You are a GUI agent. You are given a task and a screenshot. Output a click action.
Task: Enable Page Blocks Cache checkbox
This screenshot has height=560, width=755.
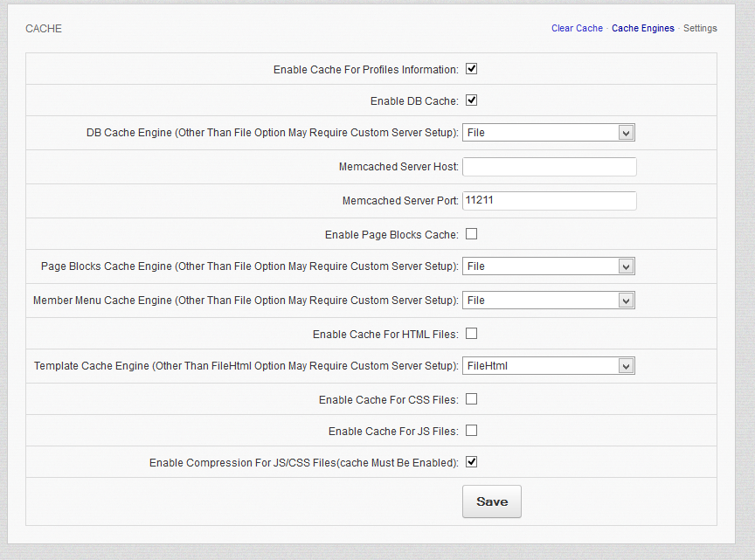pyautogui.click(x=471, y=234)
